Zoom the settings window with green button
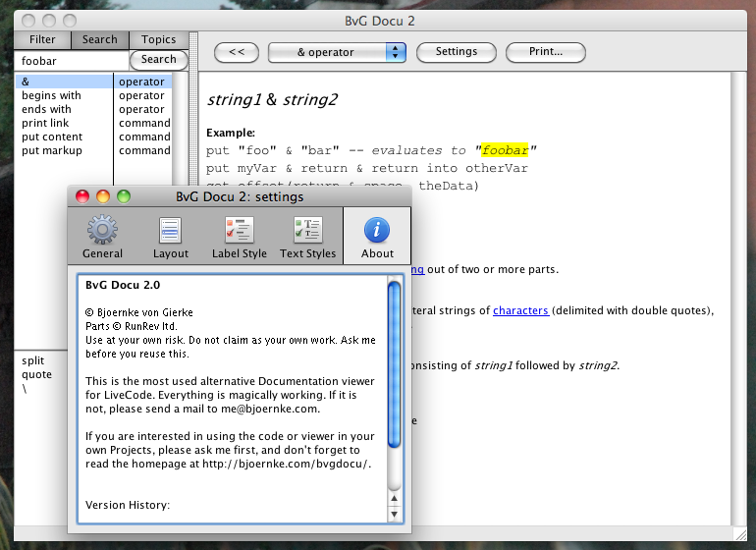The height and width of the screenshot is (550, 756). coord(124,196)
